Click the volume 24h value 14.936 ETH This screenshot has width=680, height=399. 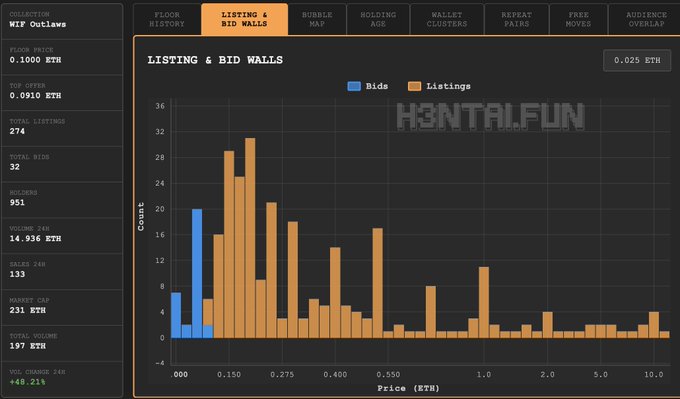click(35, 239)
